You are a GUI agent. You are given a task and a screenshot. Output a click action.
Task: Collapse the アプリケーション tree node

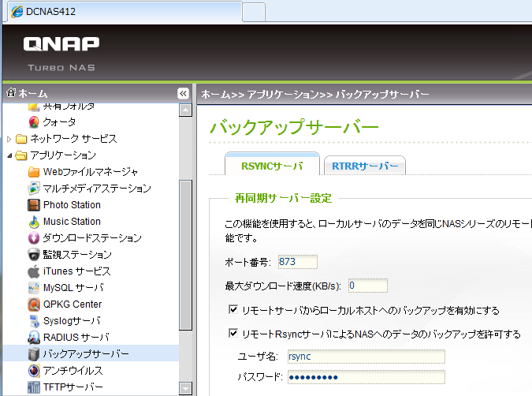click(x=9, y=155)
